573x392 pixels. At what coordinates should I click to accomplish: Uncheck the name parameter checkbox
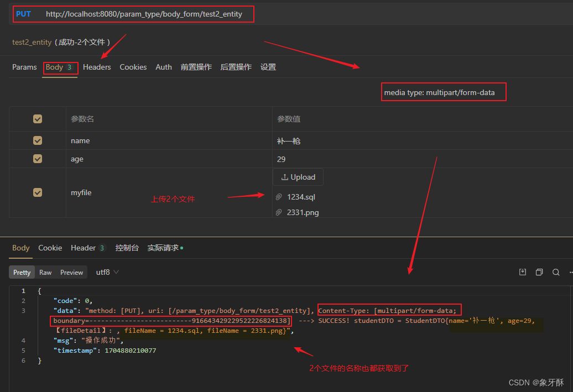point(37,140)
